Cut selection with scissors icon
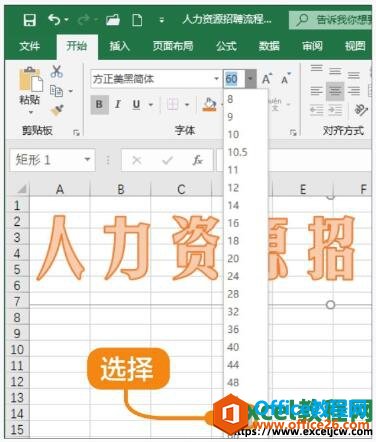 pyautogui.click(x=57, y=71)
